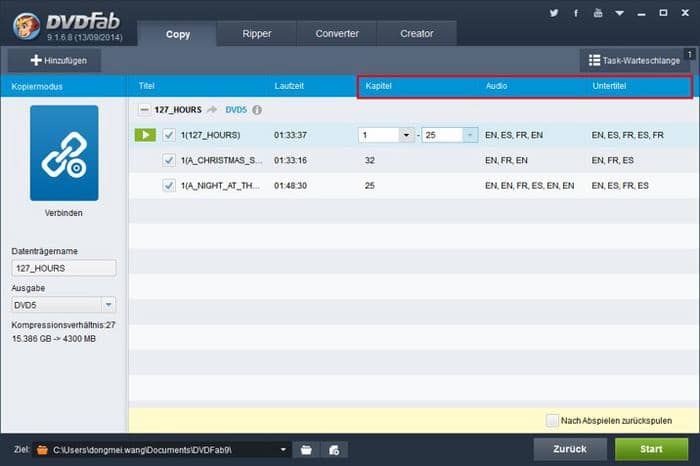This screenshot has height=466, width=700.
Task: Uncheck the 1(127_HOURS) title
Action: pos(169,135)
